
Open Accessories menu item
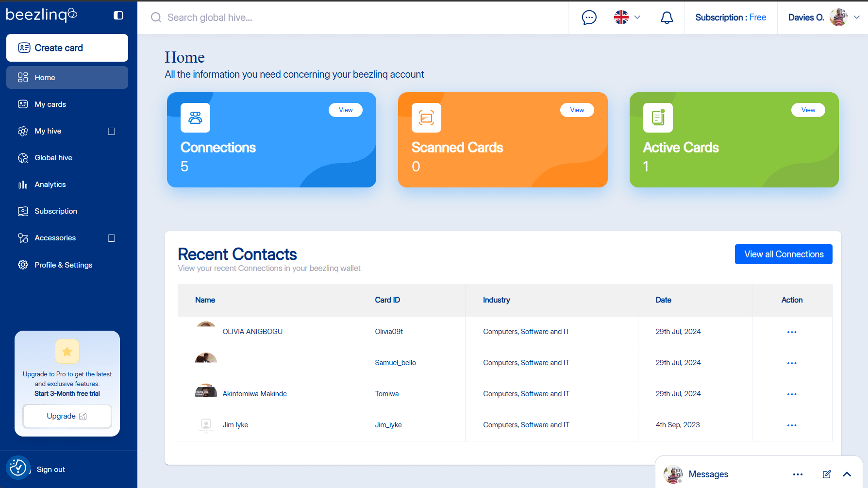point(55,238)
